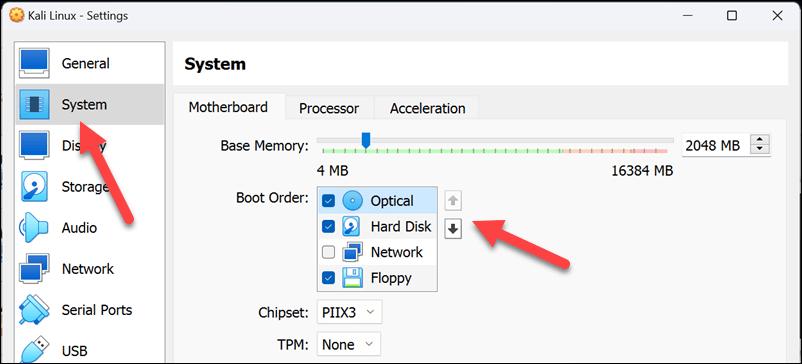The image size is (802, 364).
Task: Open Storage via hard disk icon
Action: click(x=34, y=187)
